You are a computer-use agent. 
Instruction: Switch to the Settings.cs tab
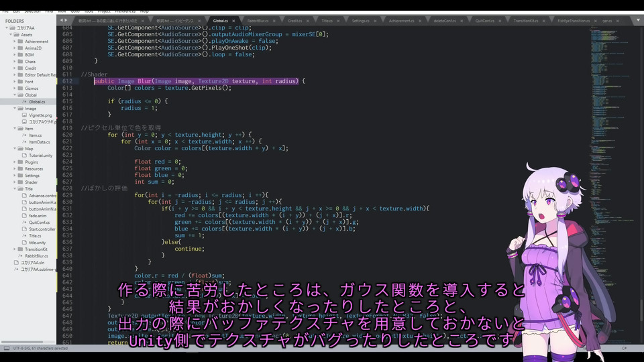coord(361,21)
